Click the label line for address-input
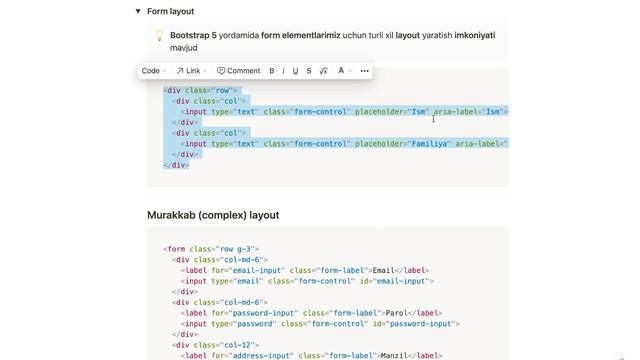The image size is (640, 360). (x=311, y=356)
